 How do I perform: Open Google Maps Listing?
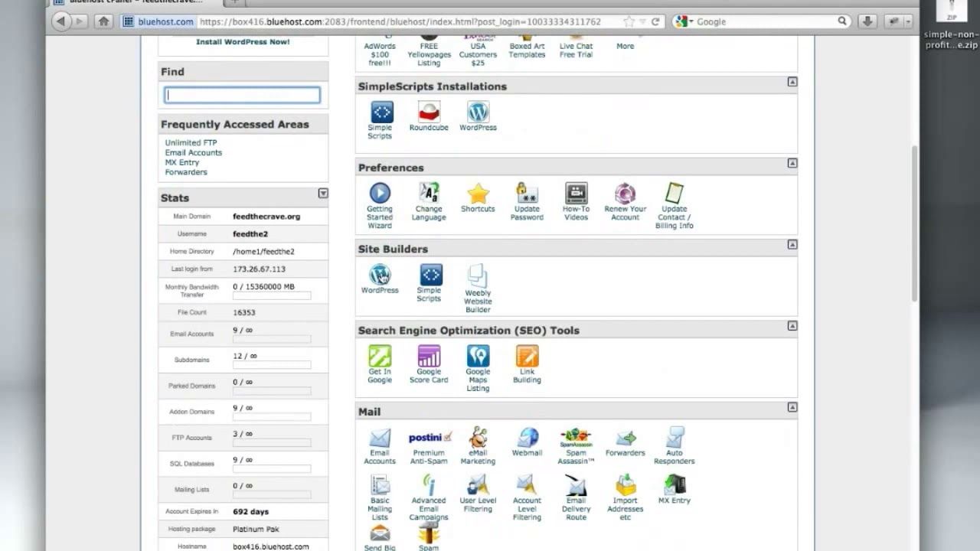click(478, 368)
